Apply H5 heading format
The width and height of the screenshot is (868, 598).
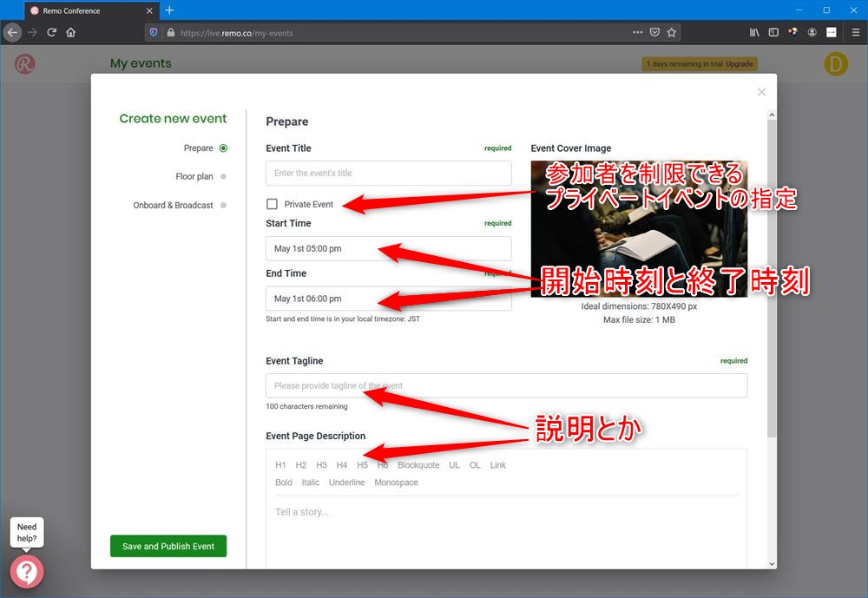pyautogui.click(x=363, y=465)
